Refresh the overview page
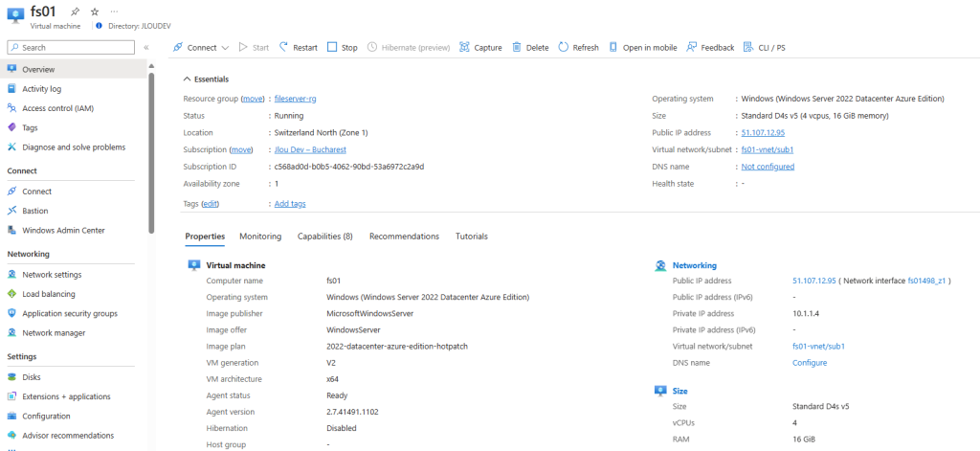980x451 pixels. pyautogui.click(x=579, y=48)
